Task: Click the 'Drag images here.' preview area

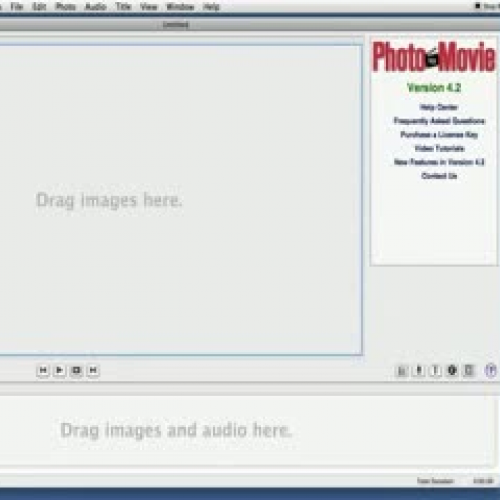Action: click(x=180, y=200)
